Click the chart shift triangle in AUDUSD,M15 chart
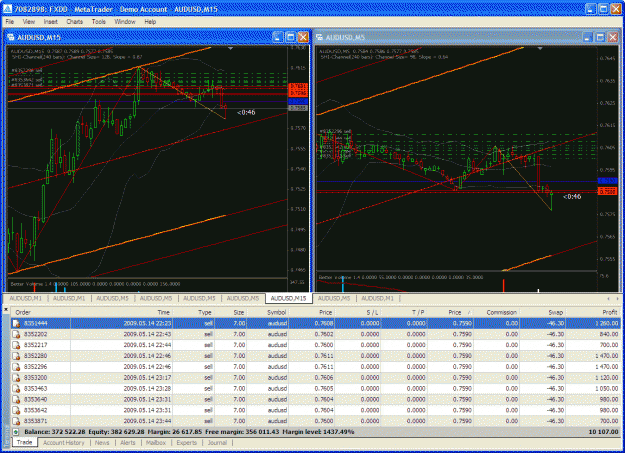 pyautogui.click(x=230, y=48)
